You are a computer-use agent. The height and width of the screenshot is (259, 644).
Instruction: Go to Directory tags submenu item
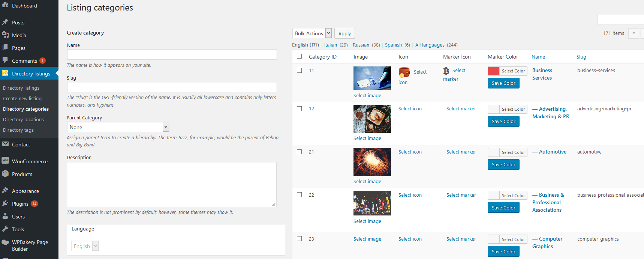[x=18, y=130]
